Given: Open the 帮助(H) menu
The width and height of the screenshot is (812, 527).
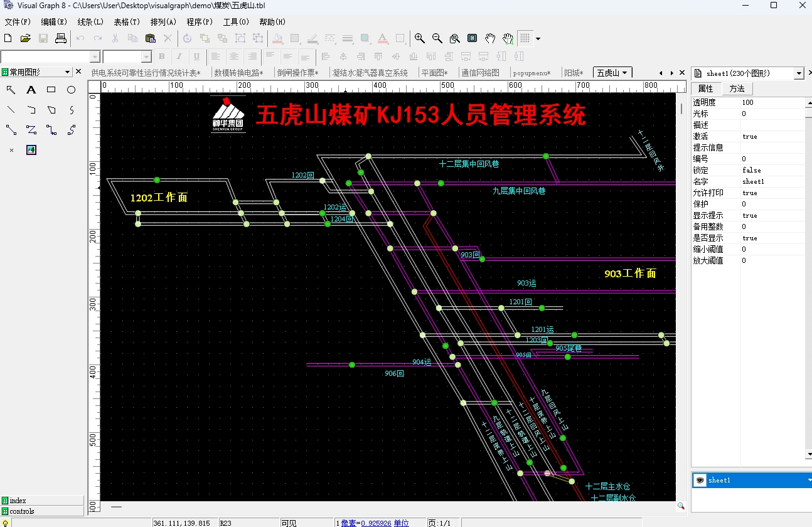Looking at the screenshot, I should pos(272,22).
